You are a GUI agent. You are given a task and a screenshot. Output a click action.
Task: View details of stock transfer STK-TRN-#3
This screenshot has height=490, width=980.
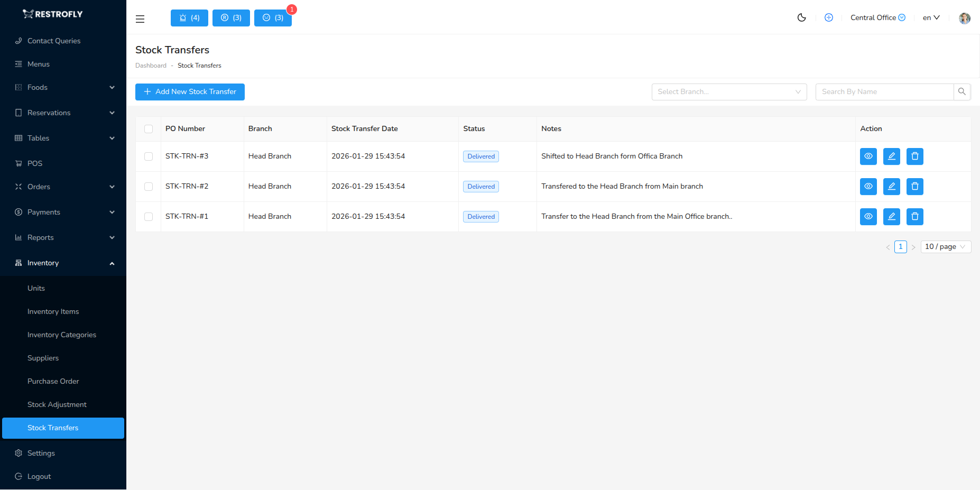[x=868, y=156]
